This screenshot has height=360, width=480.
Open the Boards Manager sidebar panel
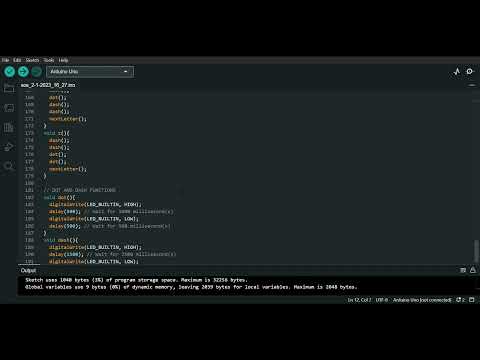coord(9,108)
